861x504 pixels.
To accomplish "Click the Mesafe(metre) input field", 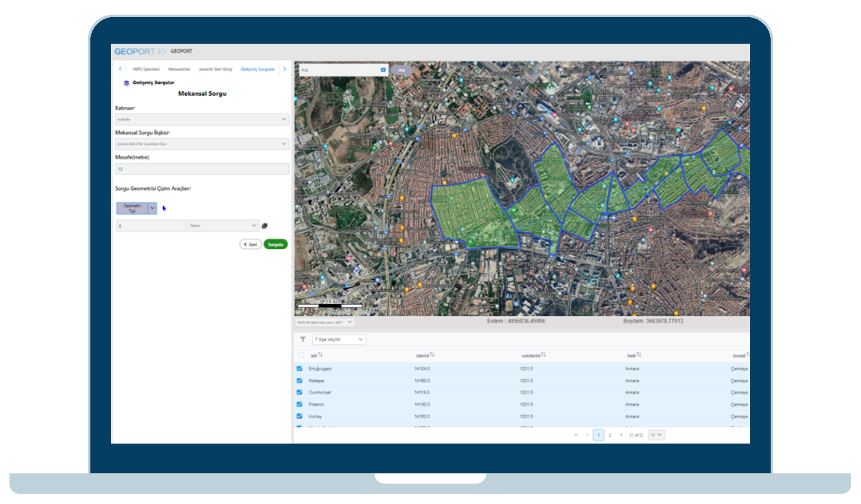I will coord(202,169).
